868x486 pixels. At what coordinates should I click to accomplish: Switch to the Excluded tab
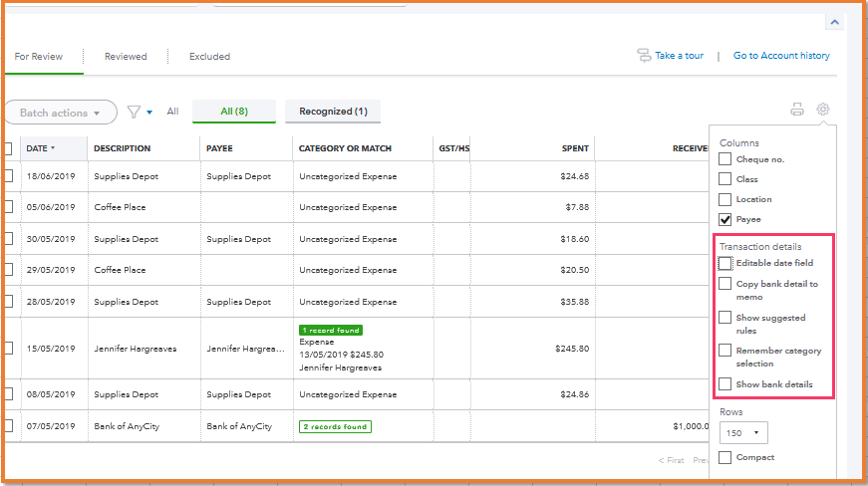[x=209, y=57]
